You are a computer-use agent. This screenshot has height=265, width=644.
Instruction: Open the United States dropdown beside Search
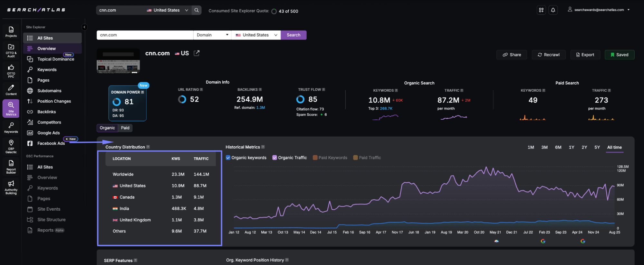pos(256,35)
